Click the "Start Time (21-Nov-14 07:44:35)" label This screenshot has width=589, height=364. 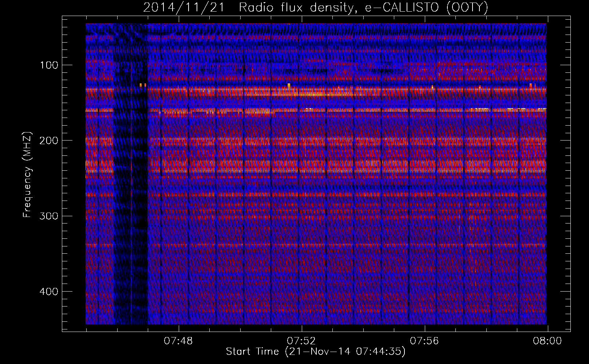pyautogui.click(x=316, y=352)
